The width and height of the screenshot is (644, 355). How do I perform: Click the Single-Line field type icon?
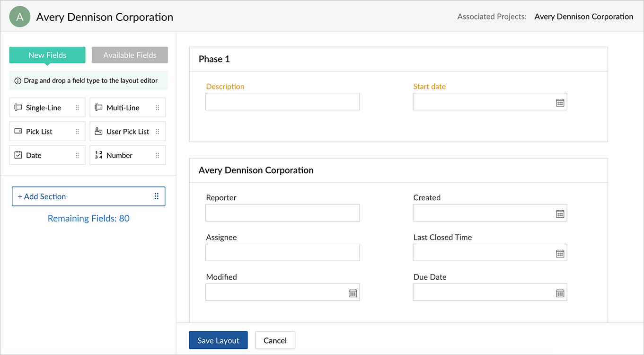pyautogui.click(x=18, y=107)
